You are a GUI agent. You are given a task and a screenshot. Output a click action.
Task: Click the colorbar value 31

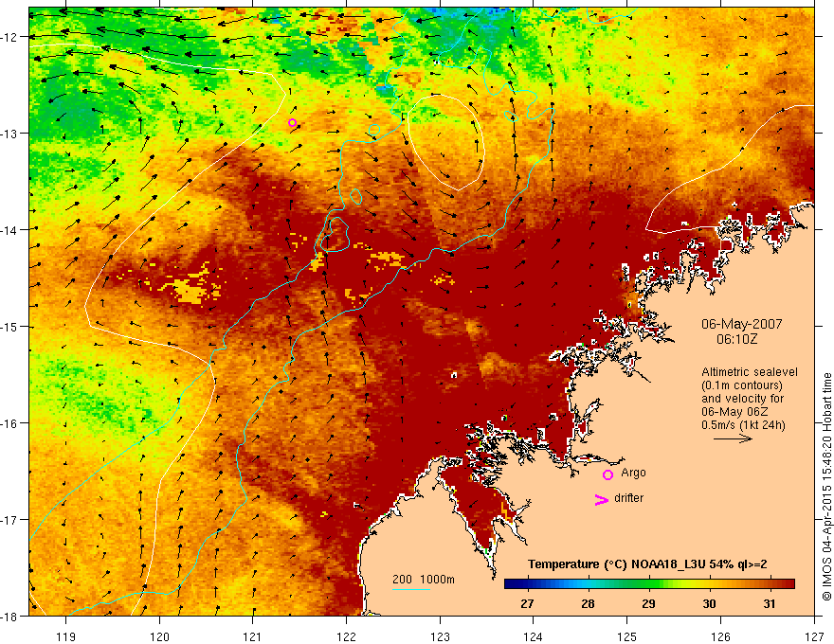point(770,603)
